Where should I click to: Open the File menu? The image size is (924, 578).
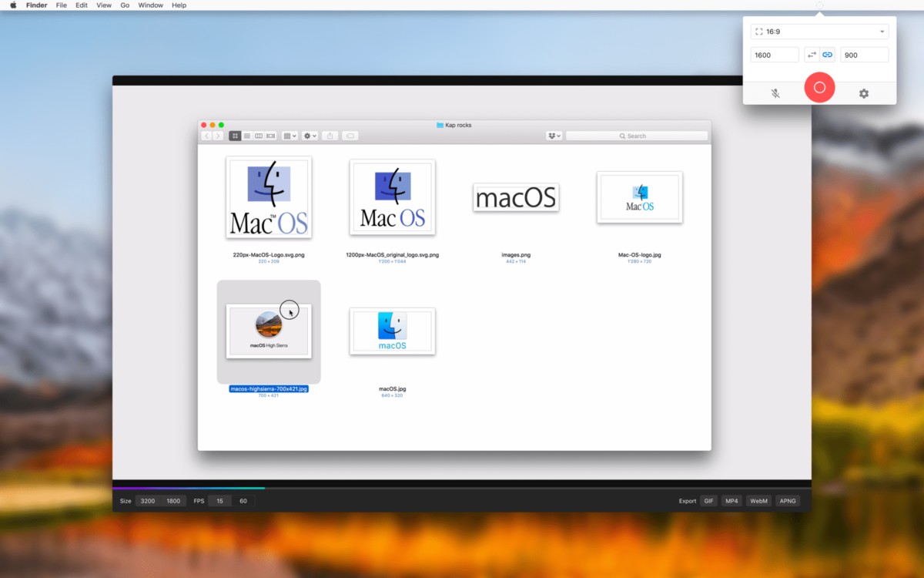tap(62, 5)
